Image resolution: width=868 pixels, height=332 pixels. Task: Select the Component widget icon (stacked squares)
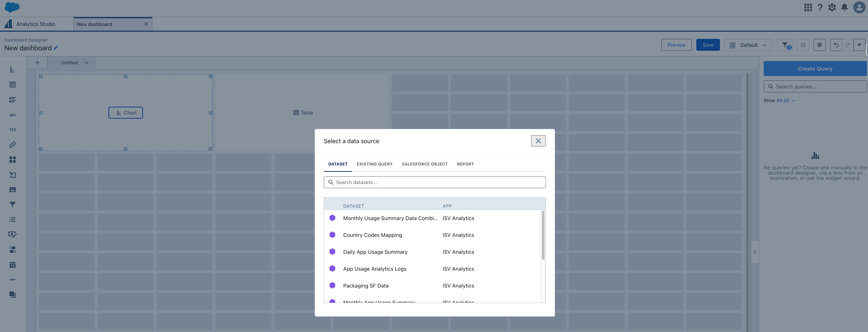pyautogui.click(x=12, y=295)
